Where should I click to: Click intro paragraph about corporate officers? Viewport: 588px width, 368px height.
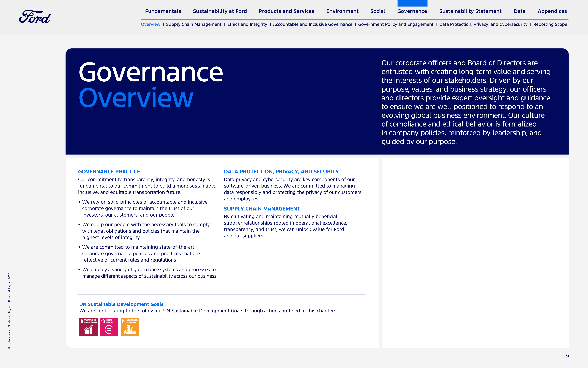(x=466, y=102)
